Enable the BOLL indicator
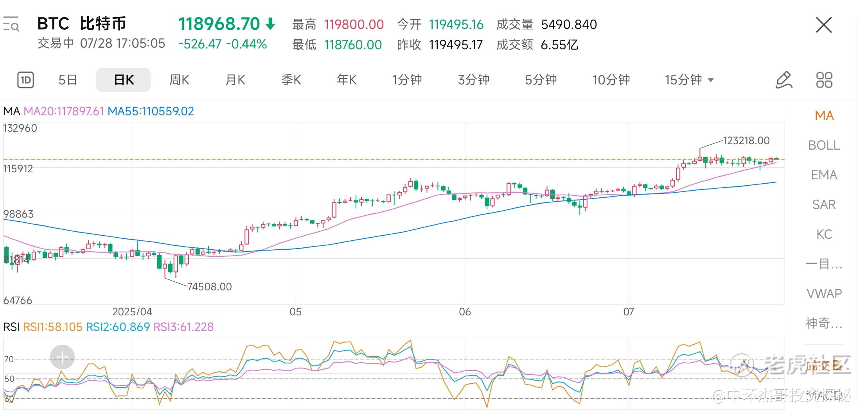 point(824,145)
